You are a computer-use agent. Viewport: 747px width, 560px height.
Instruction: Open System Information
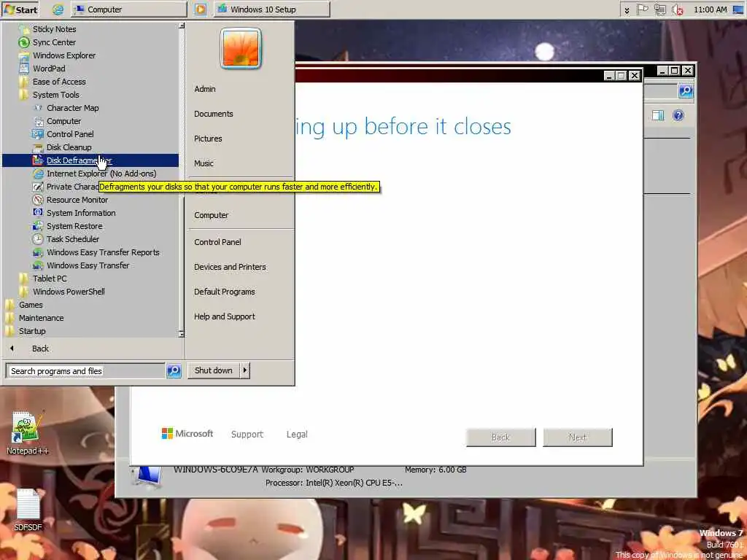point(81,213)
